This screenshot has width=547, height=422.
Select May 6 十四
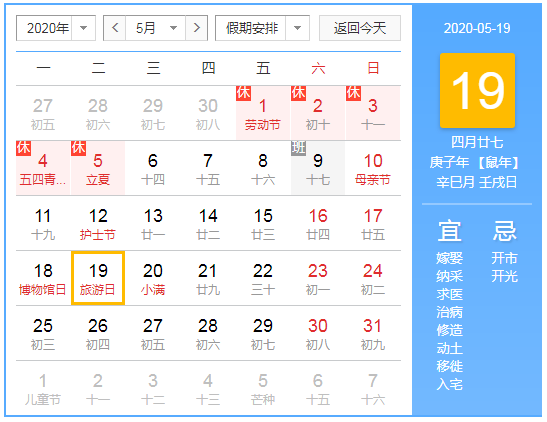153,168
